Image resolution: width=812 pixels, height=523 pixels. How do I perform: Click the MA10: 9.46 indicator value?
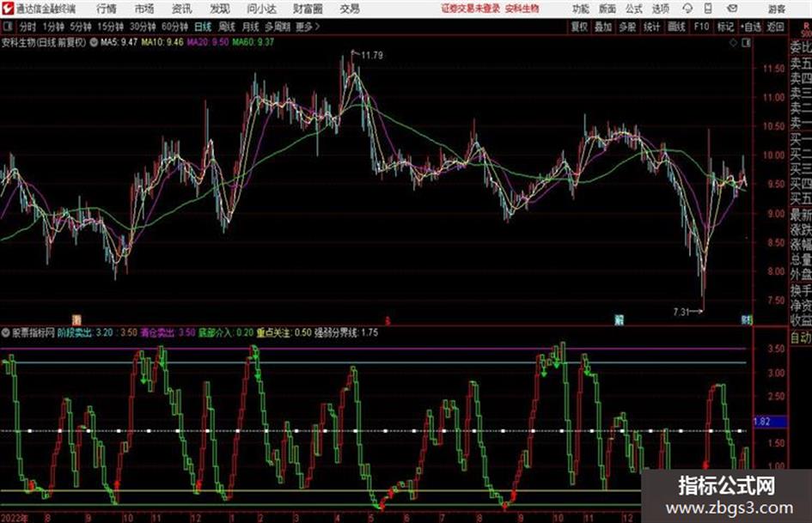[x=162, y=42]
